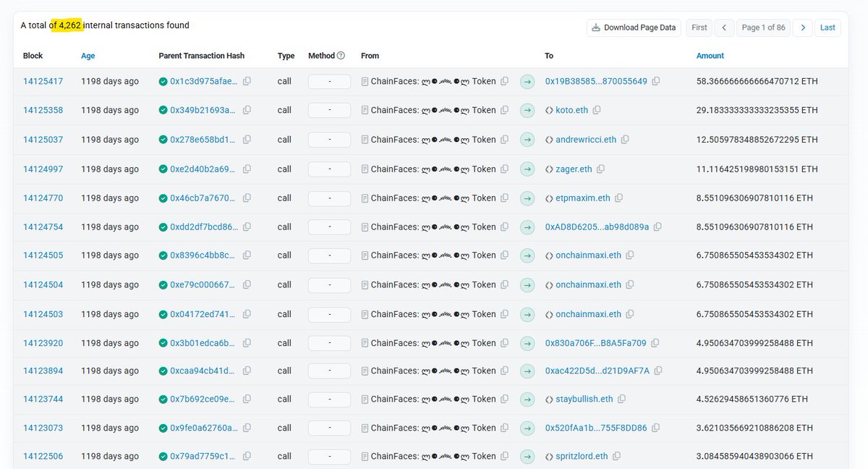Sort by Amount column header
The image size is (868, 469).
(x=710, y=56)
